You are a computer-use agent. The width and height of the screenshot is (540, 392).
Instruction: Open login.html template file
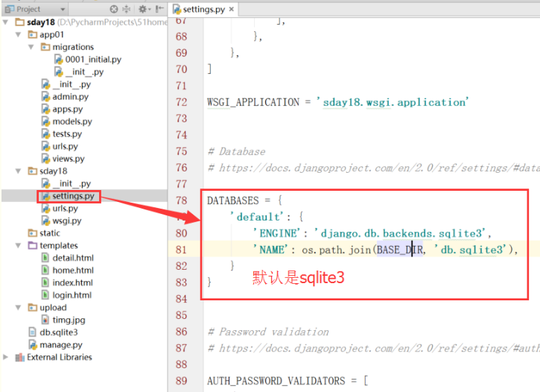click(72, 295)
